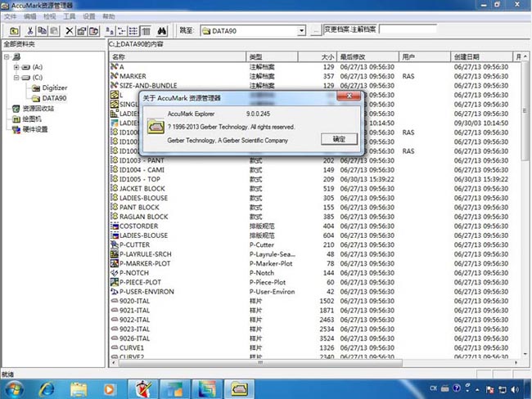
Task: Click the vertical scrollbar of file list
Action: 525,111
